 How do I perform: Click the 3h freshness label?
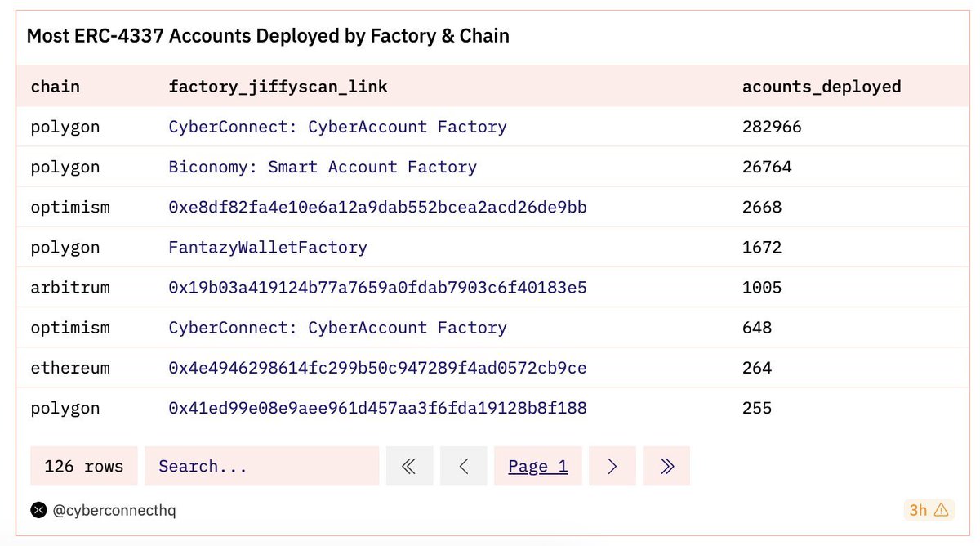919,510
